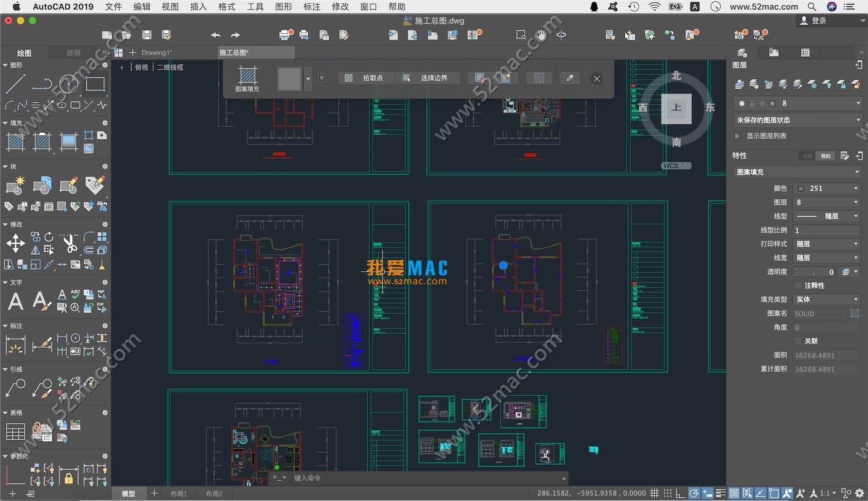Click the Gradient fill tool icon
Image resolution: width=868 pixels, height=501 pixels.
pyautogui.click(x=69, y=142)
